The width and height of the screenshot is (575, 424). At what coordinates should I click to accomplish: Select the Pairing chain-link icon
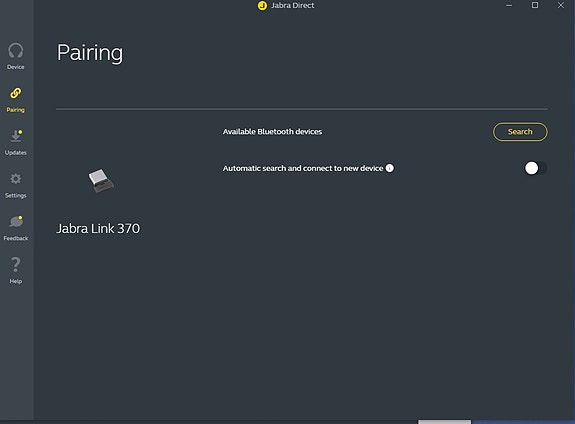[x=15, y=93]
